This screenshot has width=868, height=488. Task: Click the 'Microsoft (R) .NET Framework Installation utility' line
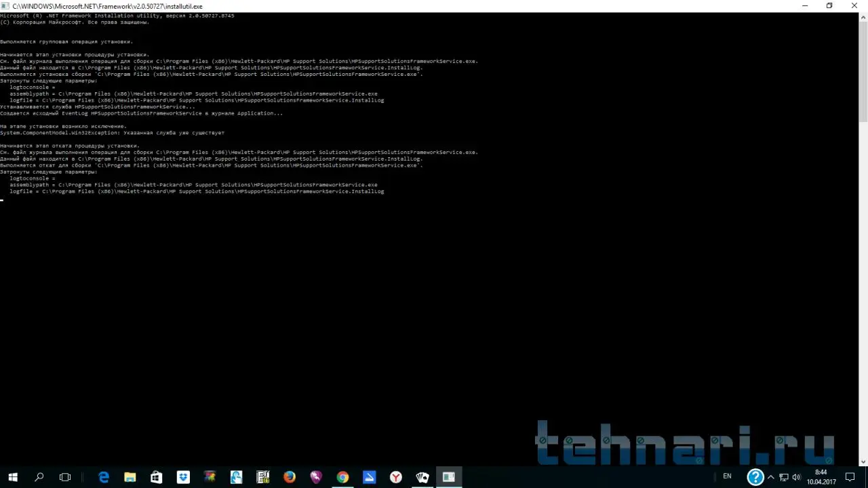117,16
